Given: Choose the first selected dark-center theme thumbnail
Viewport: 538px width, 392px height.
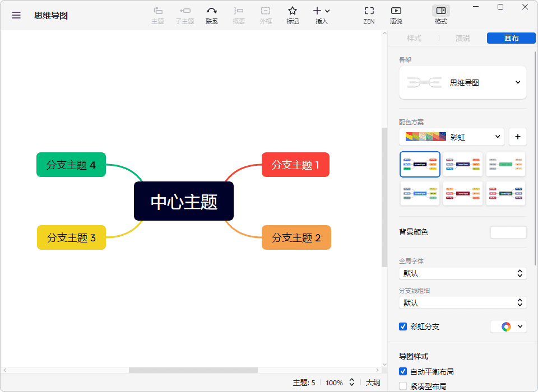Looking at the screenshot, I should 420,164.
